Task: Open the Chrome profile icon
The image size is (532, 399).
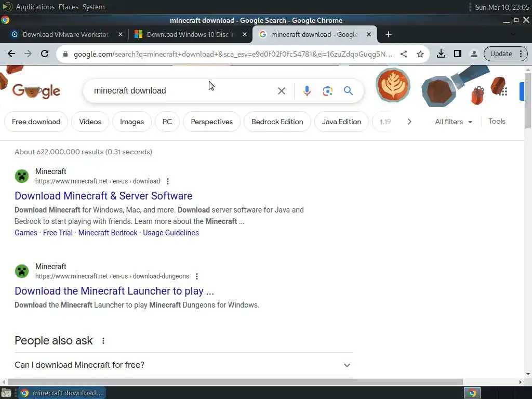Action: pyautogui.click(x=474, y=54)
